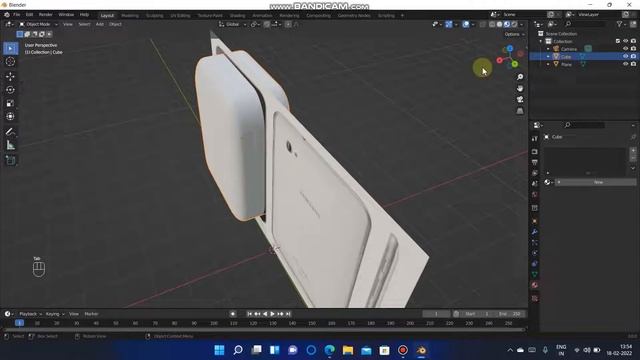Toggle viewport visibility of Cube

click(x=625, y=56)
